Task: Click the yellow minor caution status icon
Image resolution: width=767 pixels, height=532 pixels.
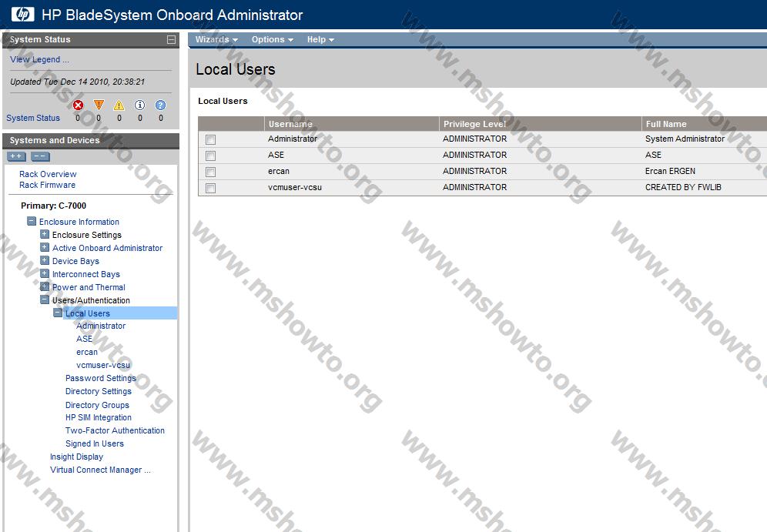Action: click(119, 105)
